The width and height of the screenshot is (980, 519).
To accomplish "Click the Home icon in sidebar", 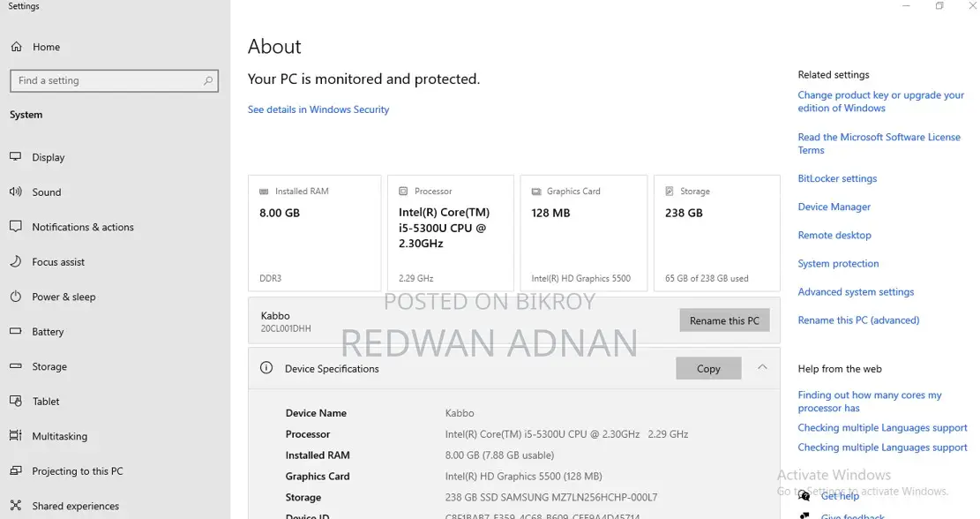I will [16, 47].
